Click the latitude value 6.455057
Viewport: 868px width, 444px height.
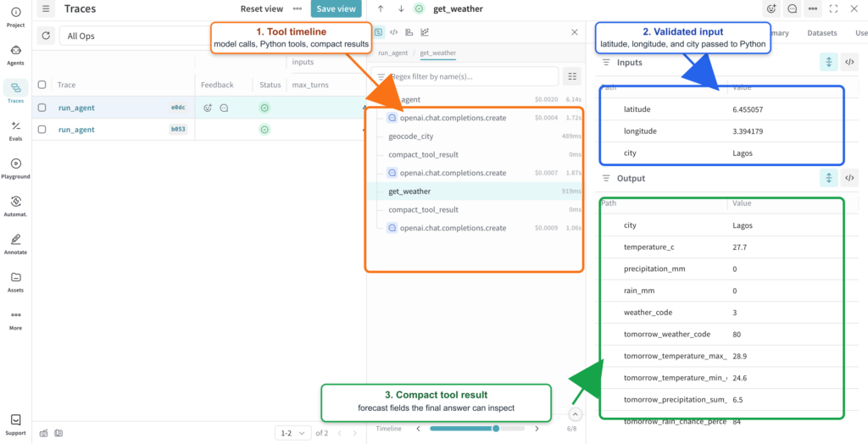point(748,109)
